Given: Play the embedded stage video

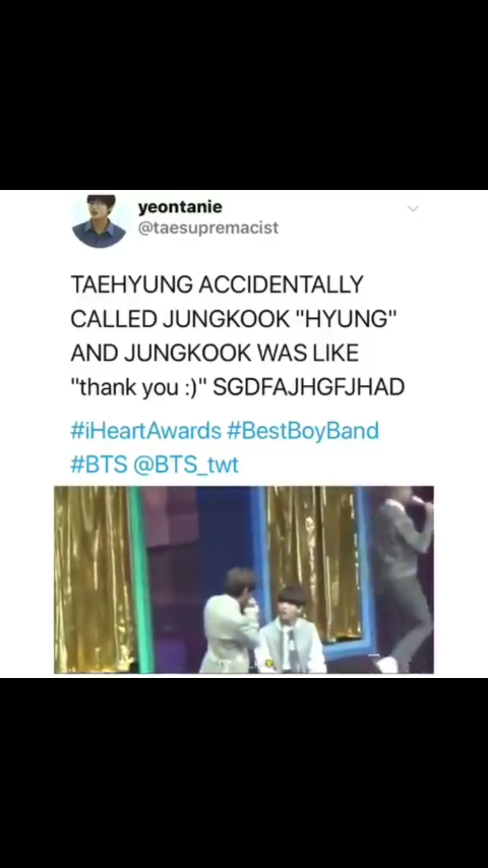Looking at the screenshot, I should coord(244,580).
